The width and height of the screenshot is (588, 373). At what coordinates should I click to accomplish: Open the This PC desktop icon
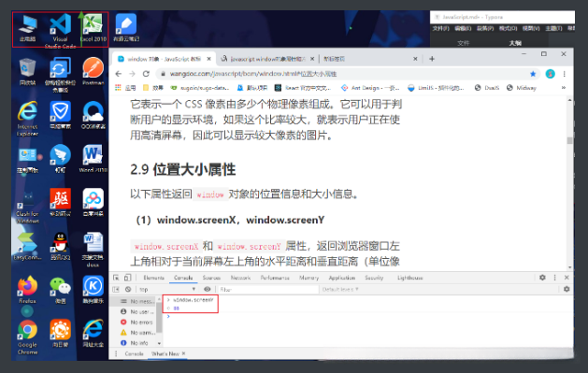click(27, 27)
